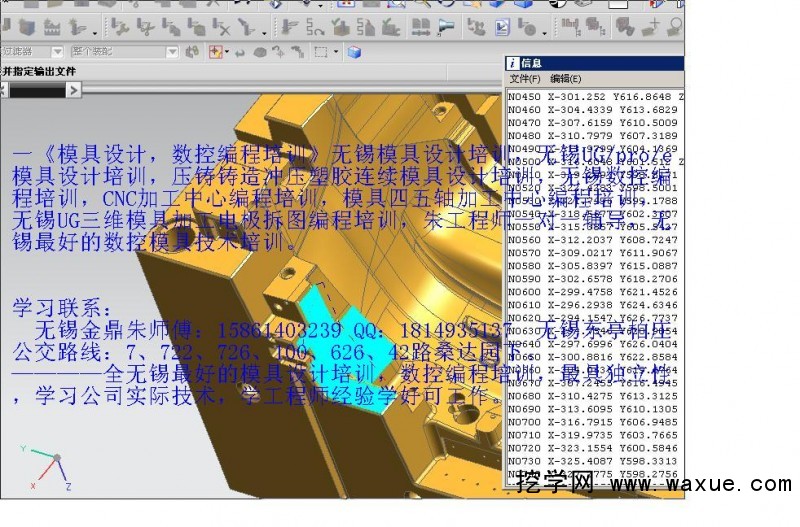This screenshot has width=800, height=527.
Task: Click the stacked-shapes tree view icon
Action: (595, 27)
